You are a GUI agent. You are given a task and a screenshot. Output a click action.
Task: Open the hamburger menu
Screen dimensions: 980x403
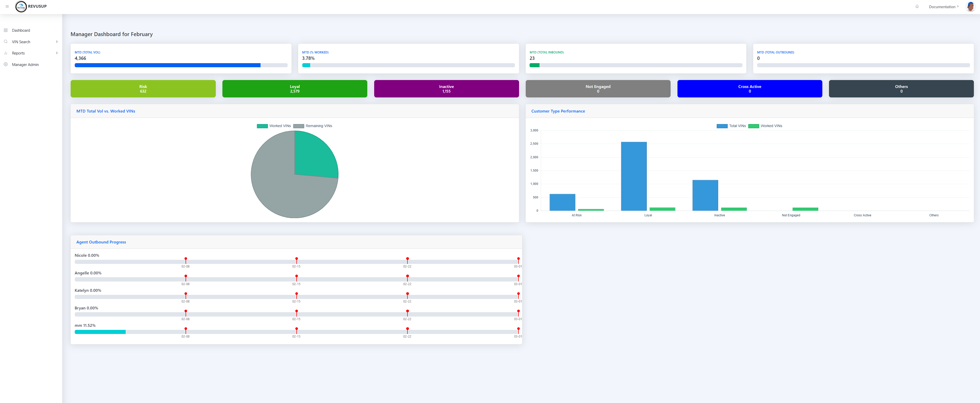point(7,6)
